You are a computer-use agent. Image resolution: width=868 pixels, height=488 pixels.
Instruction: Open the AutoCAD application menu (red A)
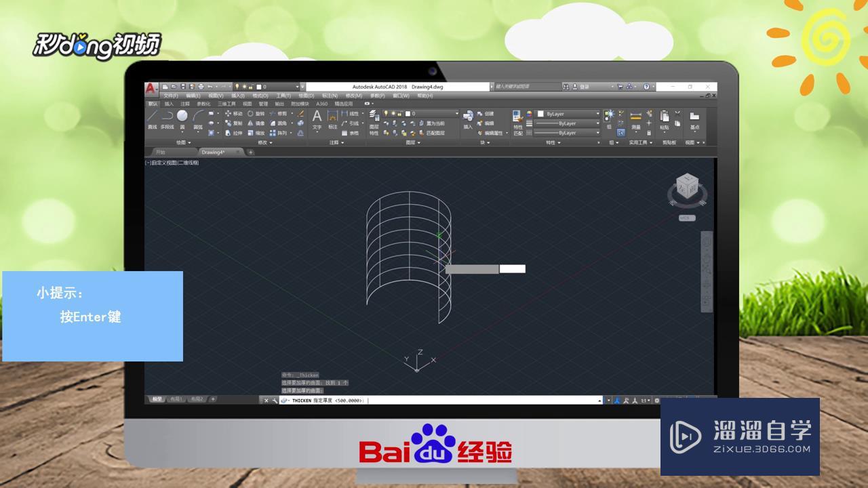(151, 88)
